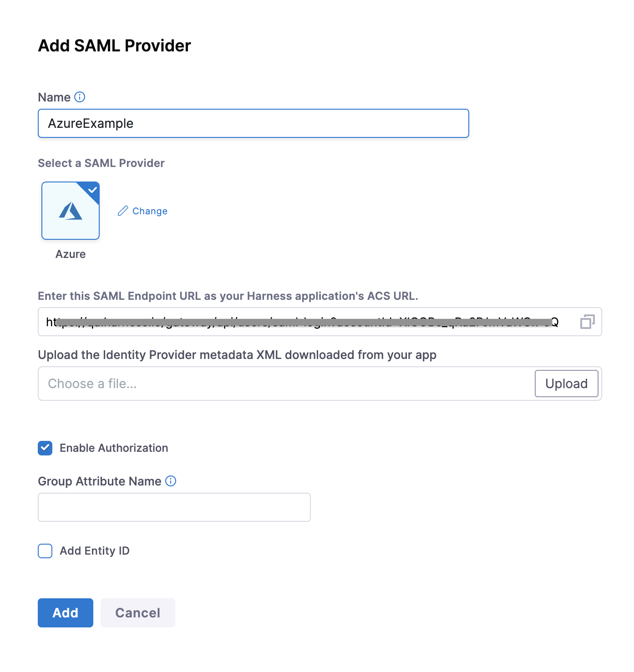Click the Choose a file input
This screenshot has width=634, height=672.
(286, 384)
